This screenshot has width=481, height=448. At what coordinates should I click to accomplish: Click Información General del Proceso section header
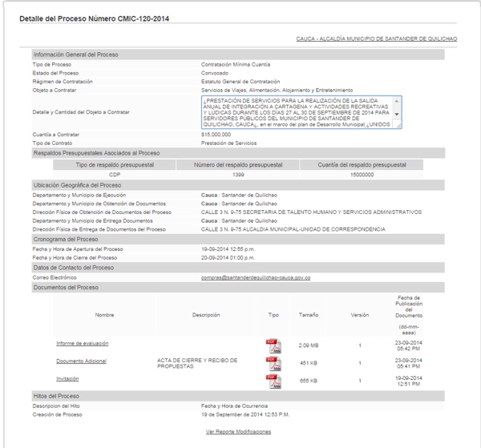pos(238,54)
